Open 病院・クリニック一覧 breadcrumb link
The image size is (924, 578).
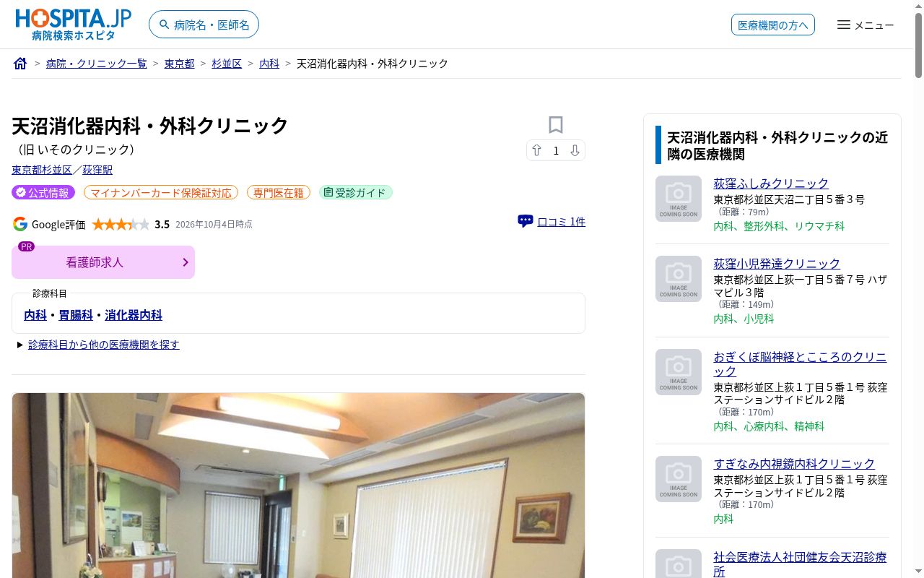(x=96, y=64)
